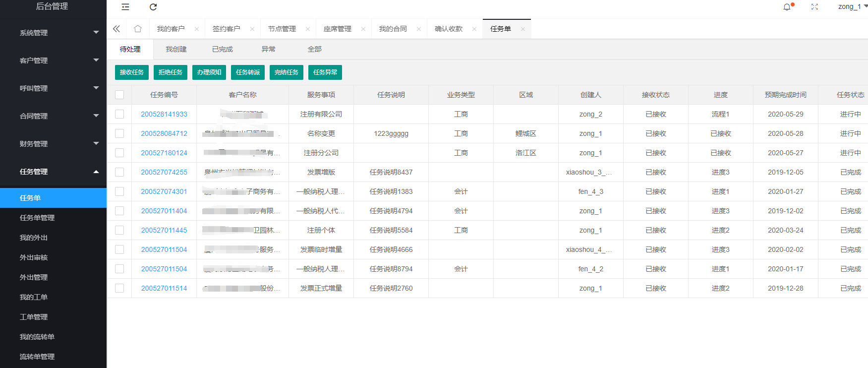Check the row for task 200527011514
This screenshot has width=868, height=368.
(x=119, y=288)
